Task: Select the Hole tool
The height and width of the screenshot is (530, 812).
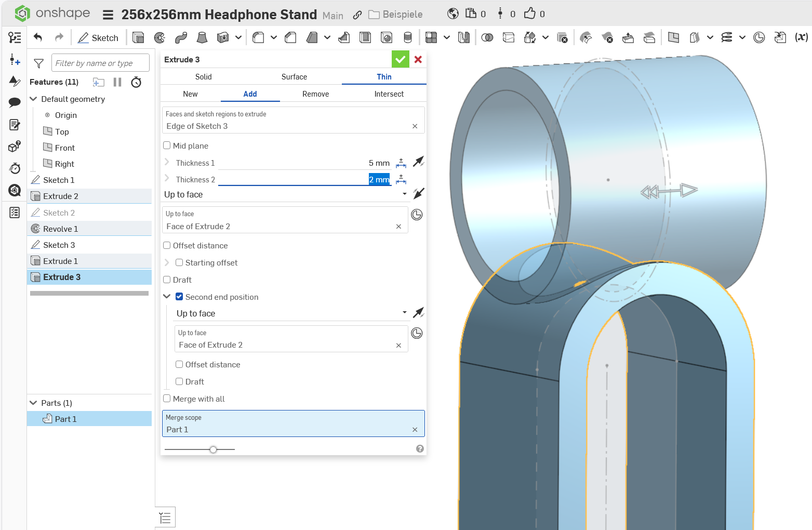Action: [387, 37]
